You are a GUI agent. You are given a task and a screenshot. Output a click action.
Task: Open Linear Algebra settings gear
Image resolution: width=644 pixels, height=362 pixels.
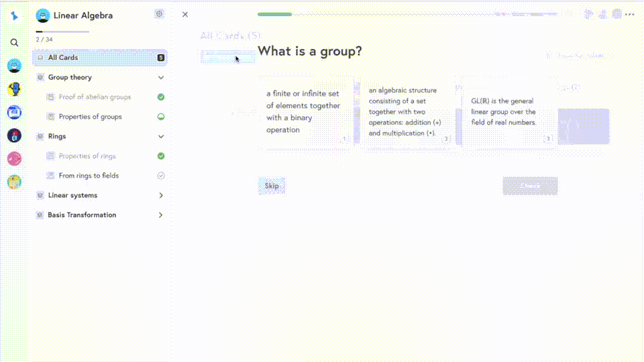160,14
